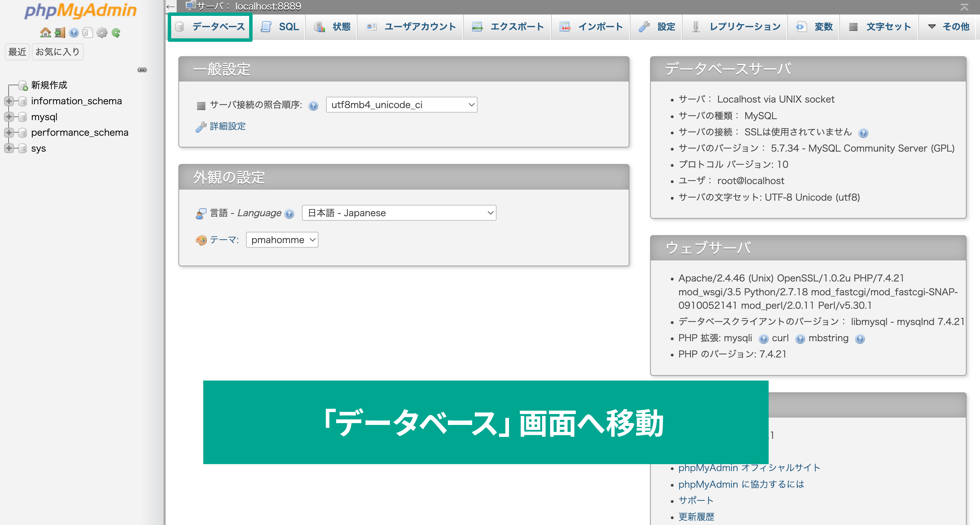980x525 pixels.
Task: Open the 状態 status tab
Action: (331, 27)
